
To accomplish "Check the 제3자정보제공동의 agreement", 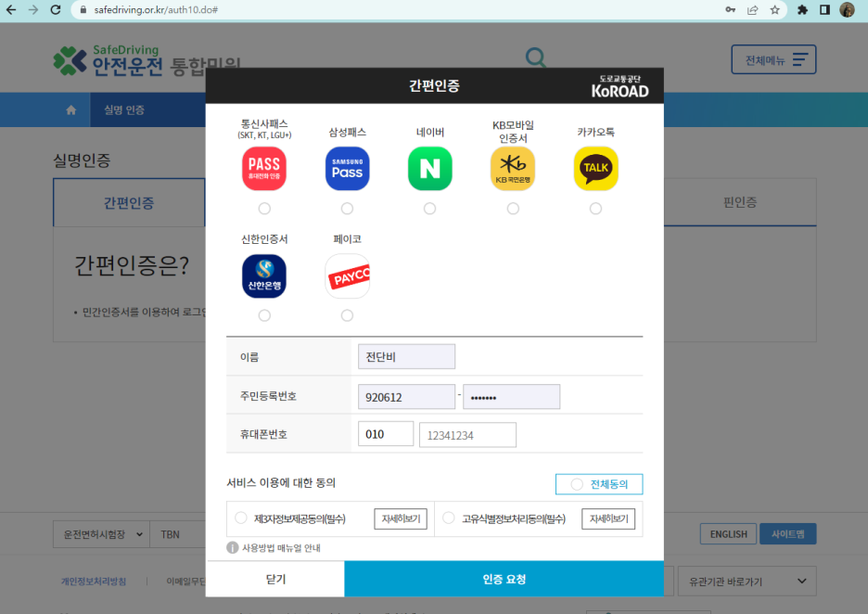I will coord(241,518).
